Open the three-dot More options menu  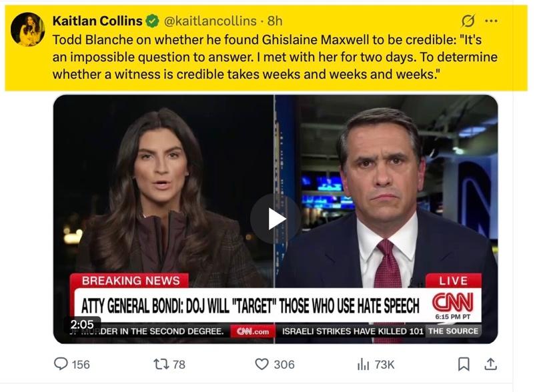tap(491, 21)
